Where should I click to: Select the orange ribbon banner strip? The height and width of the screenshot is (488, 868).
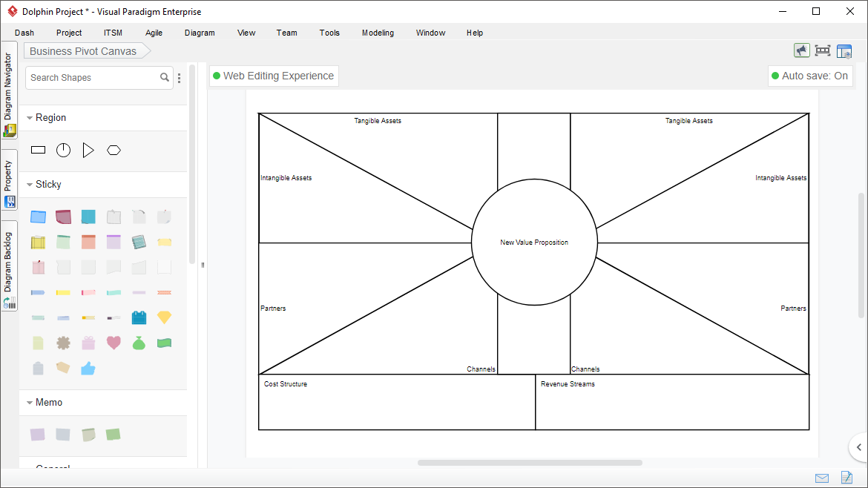click(165, 292)
